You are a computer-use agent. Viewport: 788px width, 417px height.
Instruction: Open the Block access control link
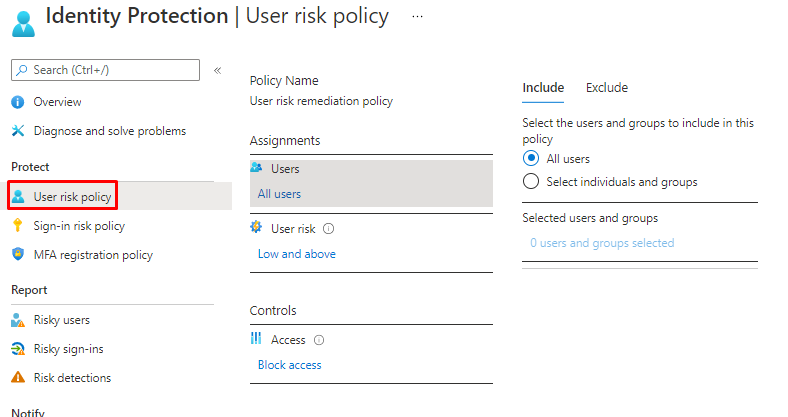pyautogui.click(x=289, y=365)
